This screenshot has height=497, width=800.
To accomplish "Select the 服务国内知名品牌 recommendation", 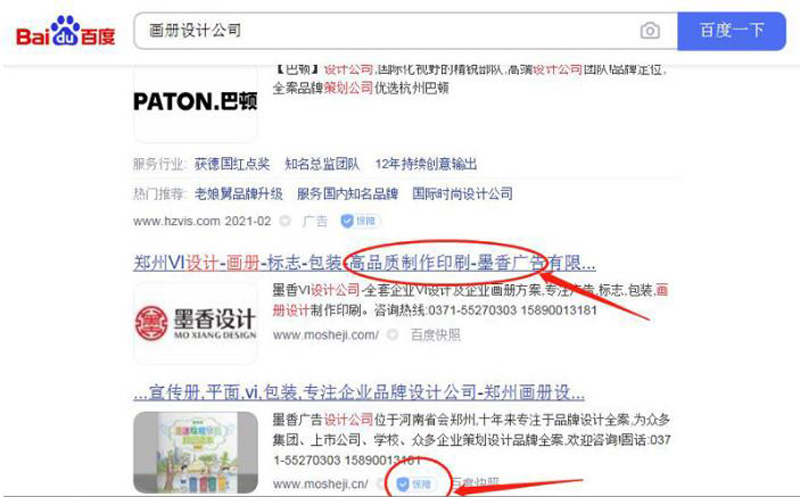I will [x=347, y=194].
